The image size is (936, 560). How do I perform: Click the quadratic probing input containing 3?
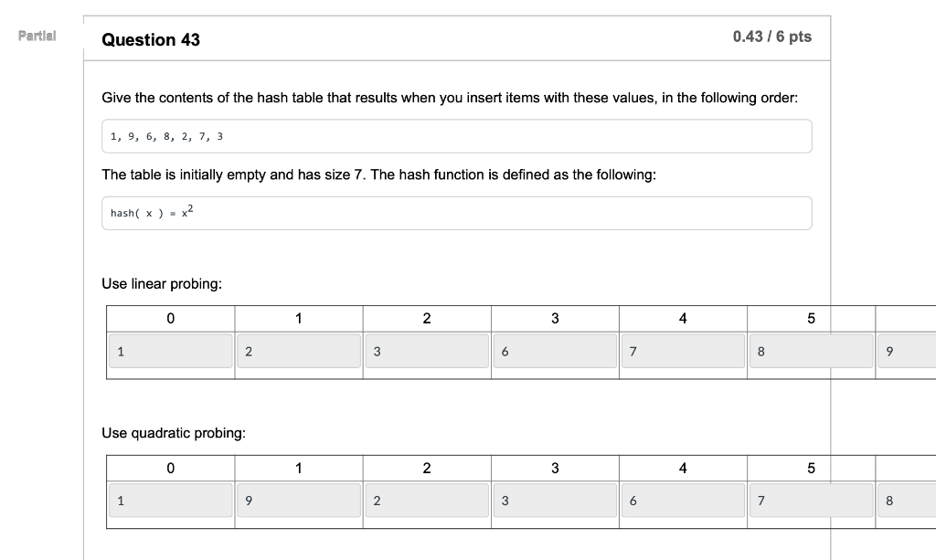pos(555,500)
